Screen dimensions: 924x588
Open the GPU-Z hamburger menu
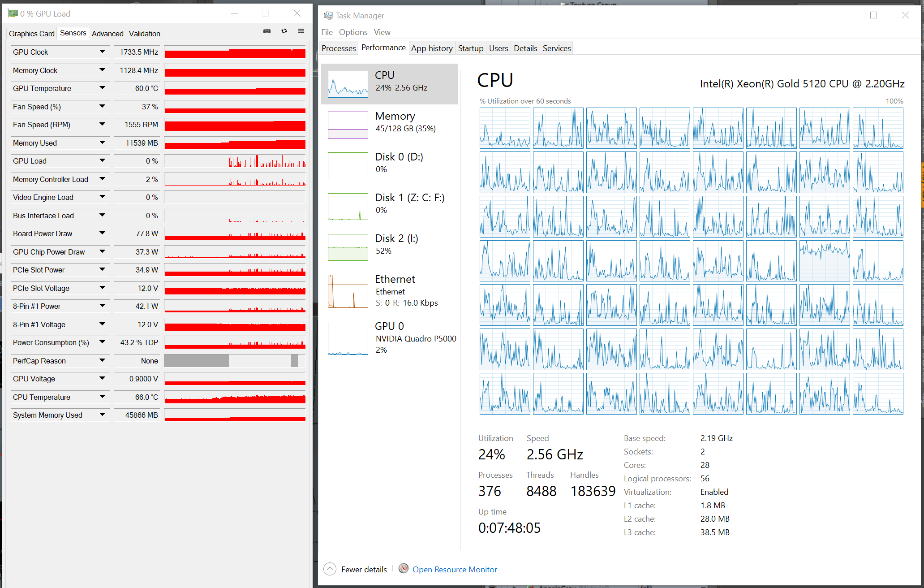tap(301, 31)
